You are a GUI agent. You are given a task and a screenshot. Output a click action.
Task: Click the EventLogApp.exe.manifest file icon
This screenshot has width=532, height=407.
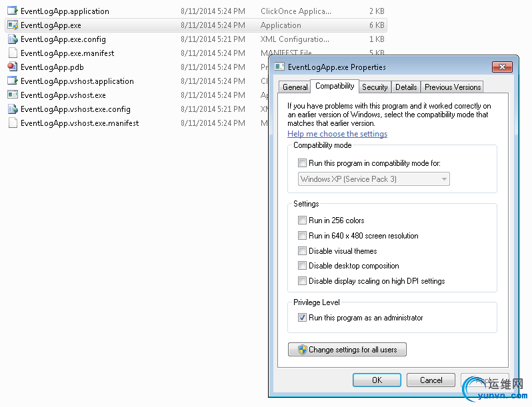pos(13,53)
